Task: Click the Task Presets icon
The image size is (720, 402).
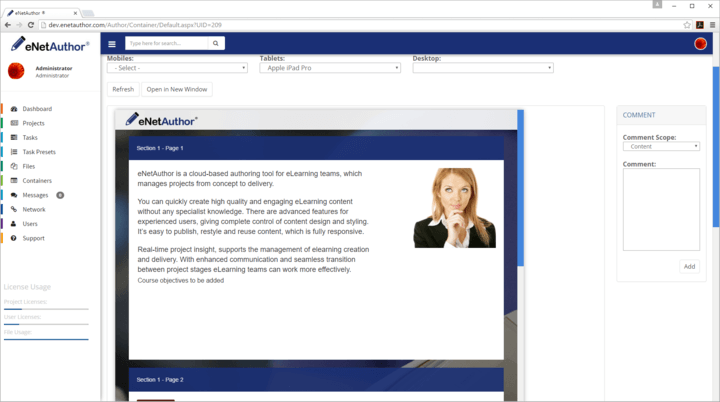Action: pyautogui.click(x=14, y=152)
